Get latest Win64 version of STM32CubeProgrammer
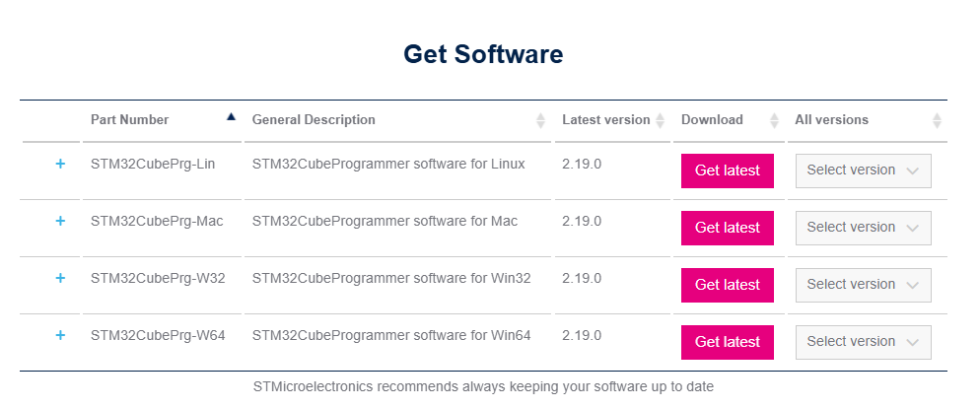The height and width of the screenshot is (408, 980). tap(727, 342)
